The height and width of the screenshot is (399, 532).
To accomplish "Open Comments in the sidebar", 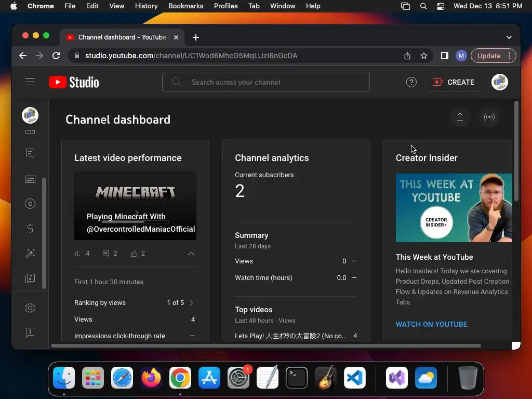I will (30, 153).
